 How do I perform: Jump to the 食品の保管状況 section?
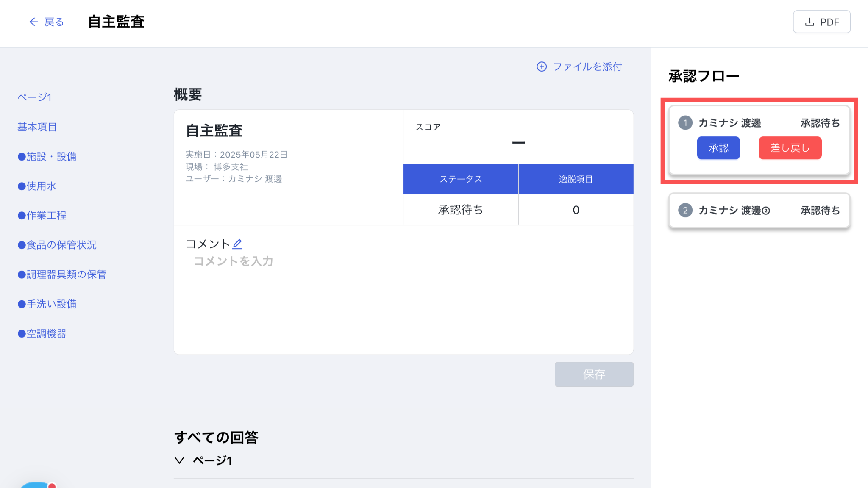57,245
